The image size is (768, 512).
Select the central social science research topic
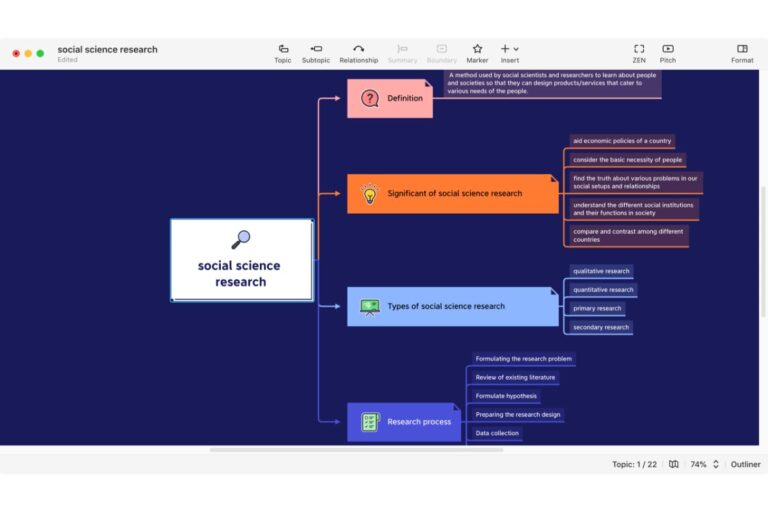pyautogui.click(x=242, y=260)
